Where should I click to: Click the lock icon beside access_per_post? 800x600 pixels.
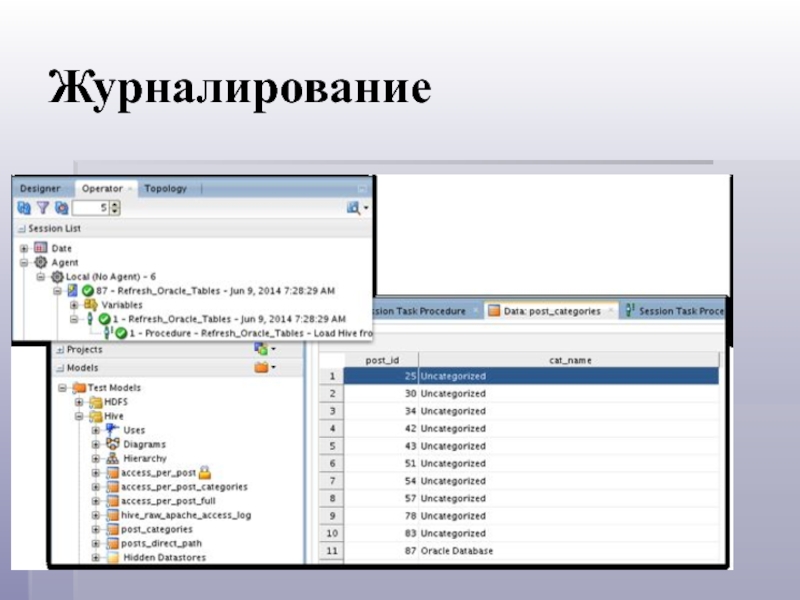click(x=202, y=472)
